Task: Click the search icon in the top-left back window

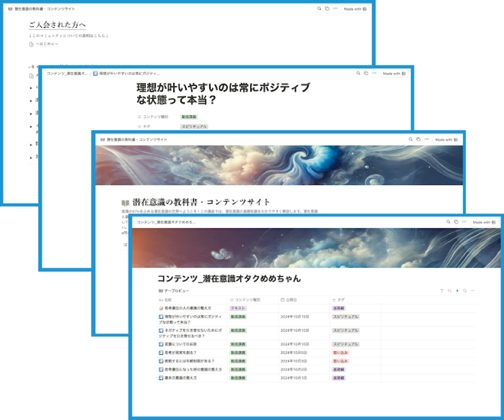Action: pos(320,9)
